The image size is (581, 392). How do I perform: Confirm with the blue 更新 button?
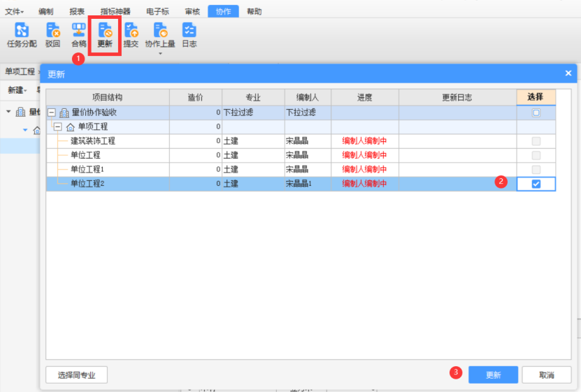click(493, 375)
